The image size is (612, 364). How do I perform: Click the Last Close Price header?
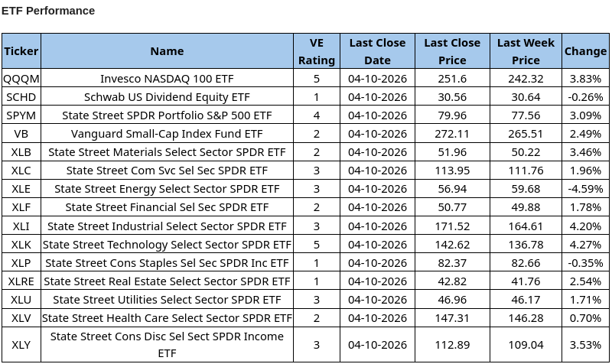click(452, 51)
